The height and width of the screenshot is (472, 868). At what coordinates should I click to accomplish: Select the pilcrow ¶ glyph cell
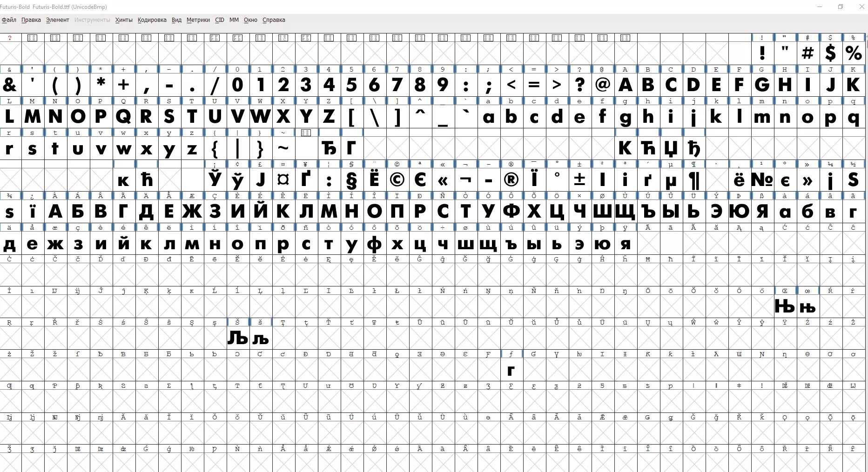coord(694,180)
